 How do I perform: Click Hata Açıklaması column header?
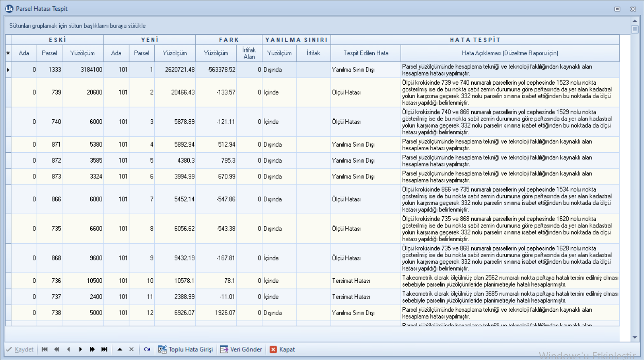coord(510,53)
